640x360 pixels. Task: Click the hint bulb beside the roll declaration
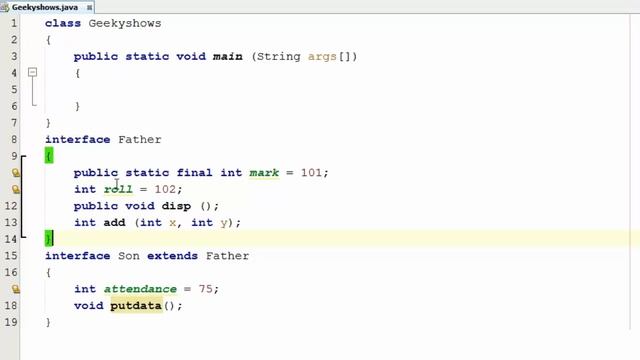click(x=16, y=189)
